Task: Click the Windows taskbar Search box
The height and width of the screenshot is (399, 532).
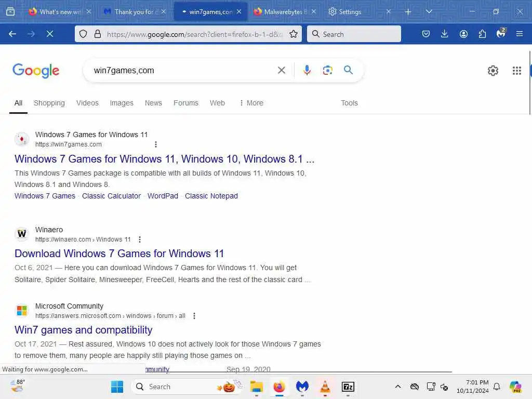Action: tap(187, 387)
